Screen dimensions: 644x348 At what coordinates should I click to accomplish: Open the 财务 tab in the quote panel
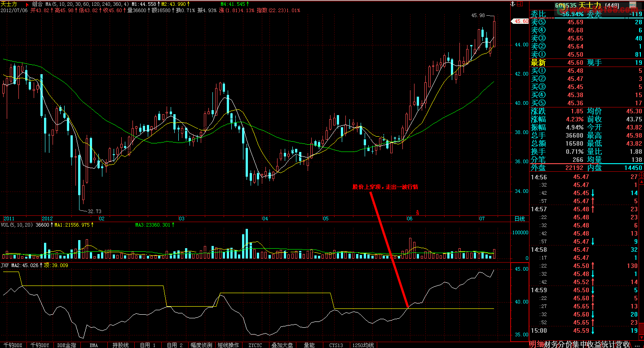(551, 344)
